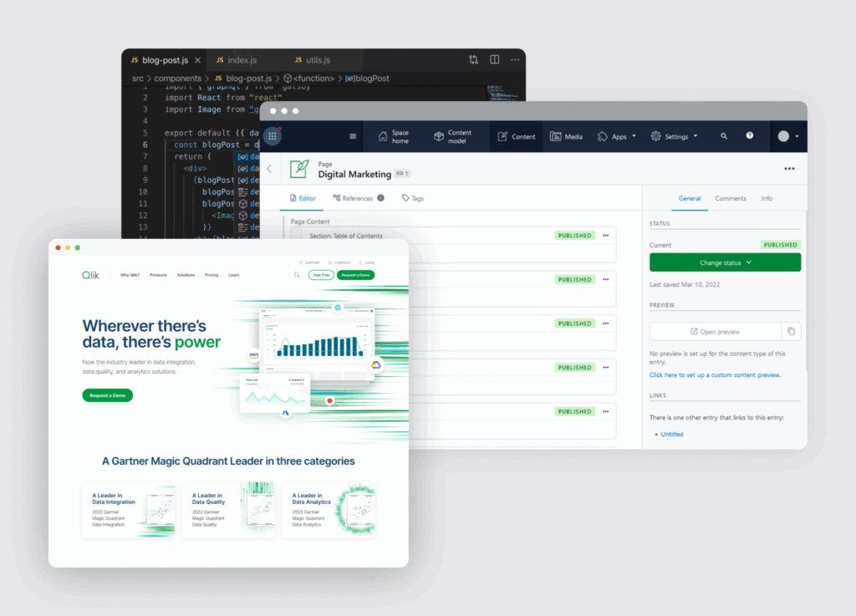Click the split editor icon in code editor
The height and width of the screenshot is (616, 856).
coord(495,60)
